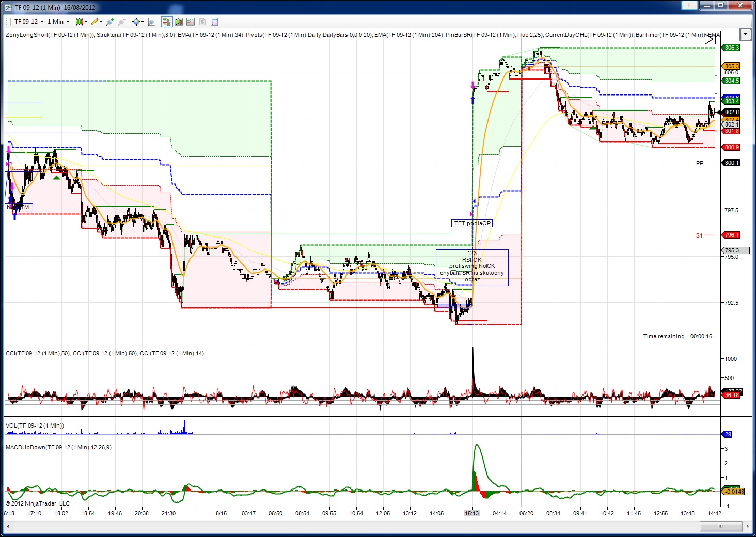This screenshot has height=537, width=756.
Task: Click the blue 29 volume value marker
Action: (727, 434)
